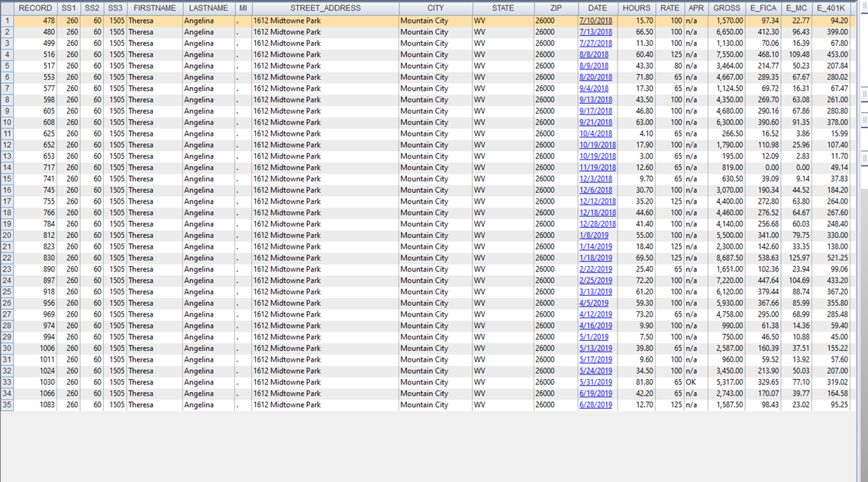Sort by the LASTNAME column header
This screenshot has height=482, width=868.
coord(208,8)
